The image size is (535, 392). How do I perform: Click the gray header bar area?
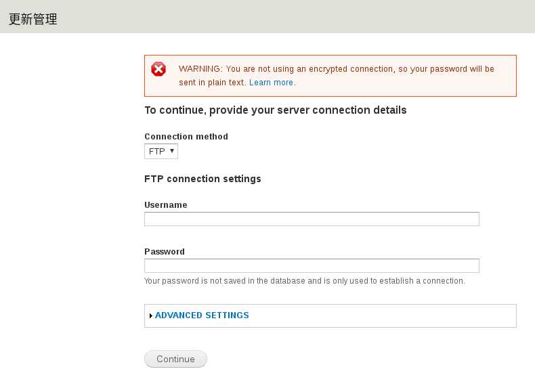[293, 17]
